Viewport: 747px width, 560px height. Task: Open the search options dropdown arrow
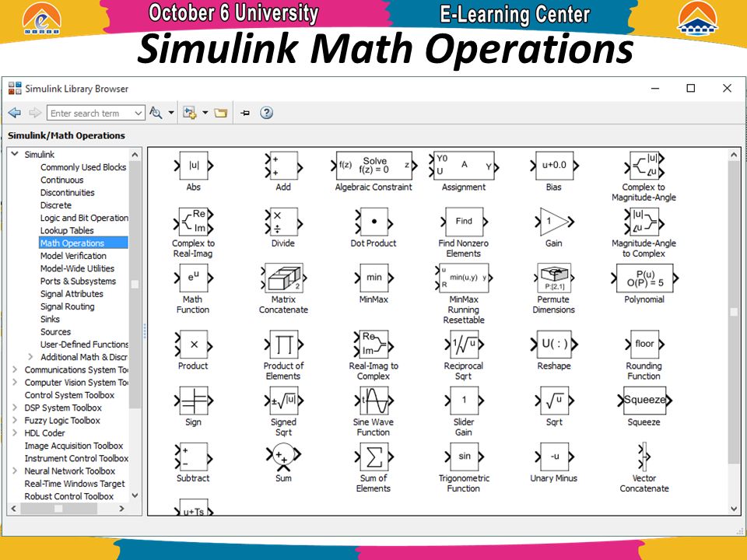[171, 113]
